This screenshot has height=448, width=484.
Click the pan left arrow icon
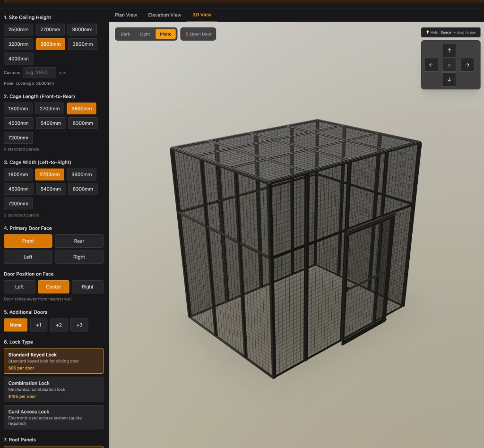pos(431,65)
